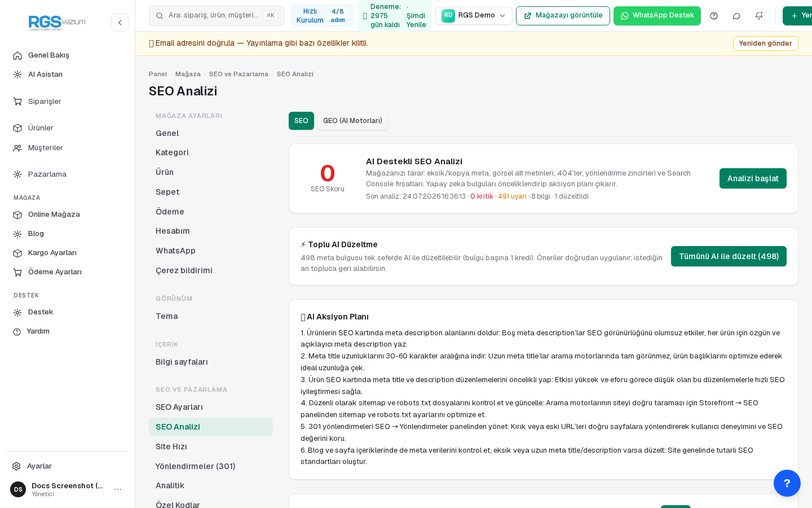812x508 pixels.
Task: Click the Yardım question mark icon
Action: coord(17,331)
